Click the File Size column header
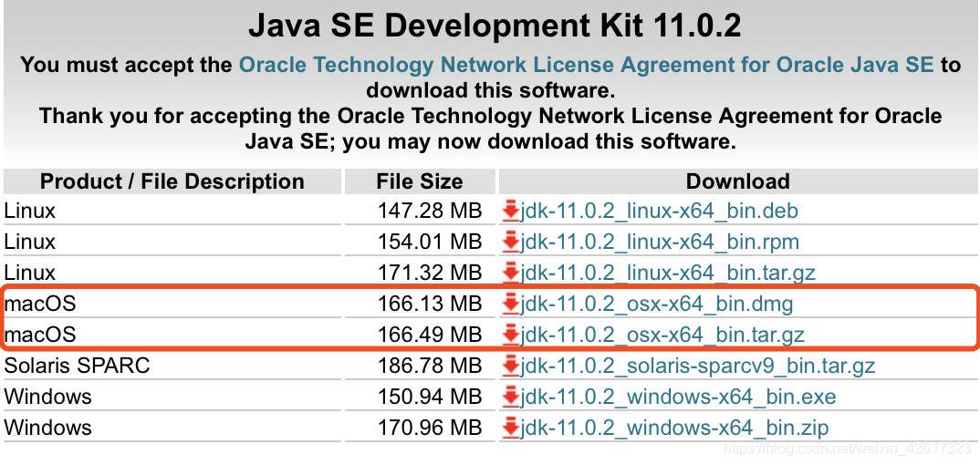The height and width of the screenshot is (465, 980). coord(420,181)
